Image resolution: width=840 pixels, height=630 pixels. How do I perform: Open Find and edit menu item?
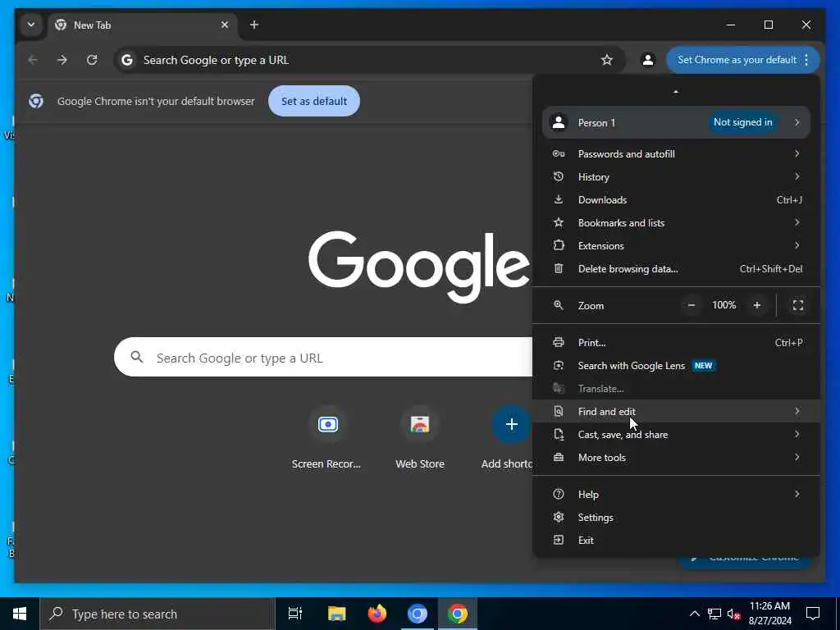pos(676,412)
